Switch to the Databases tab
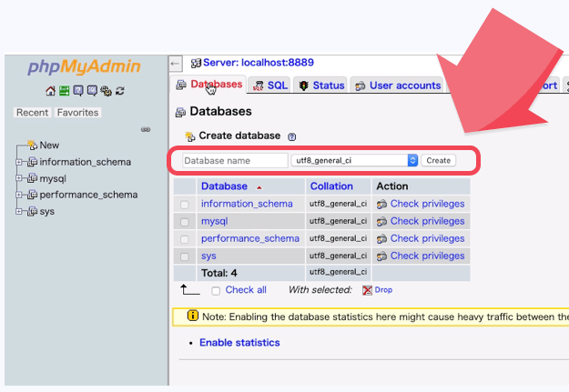This screenshot has width=569, height=392. pos(208,85)
